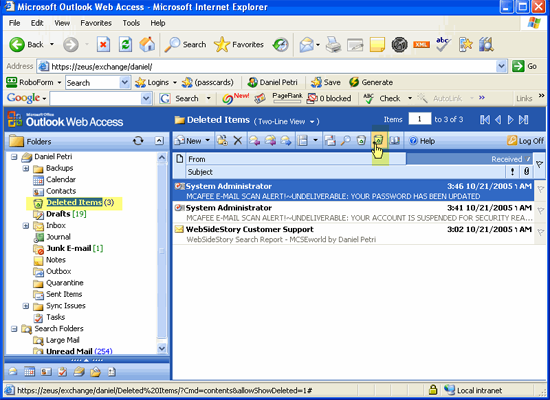The height and width of the screenshot is (400, 550).
Task: Open the Public Folders icon in the bottom navigation bar
Action: pos(79,372)
